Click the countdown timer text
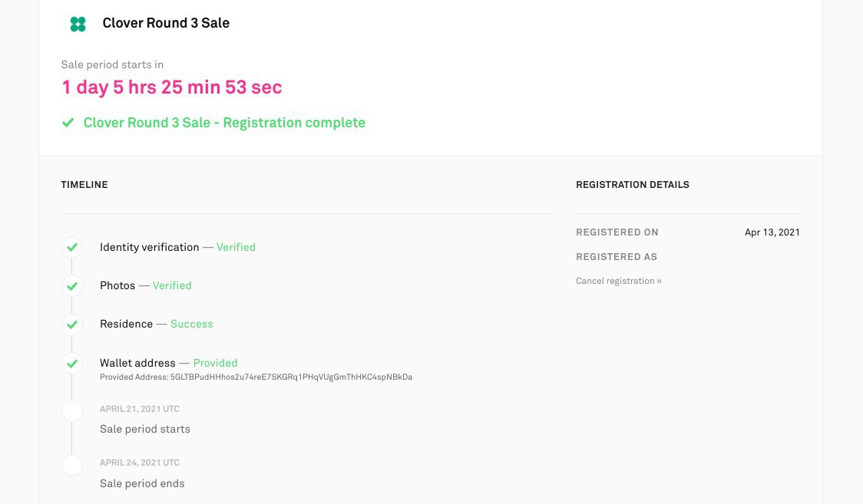The image size is (863, 504). (x=172, y=87)
